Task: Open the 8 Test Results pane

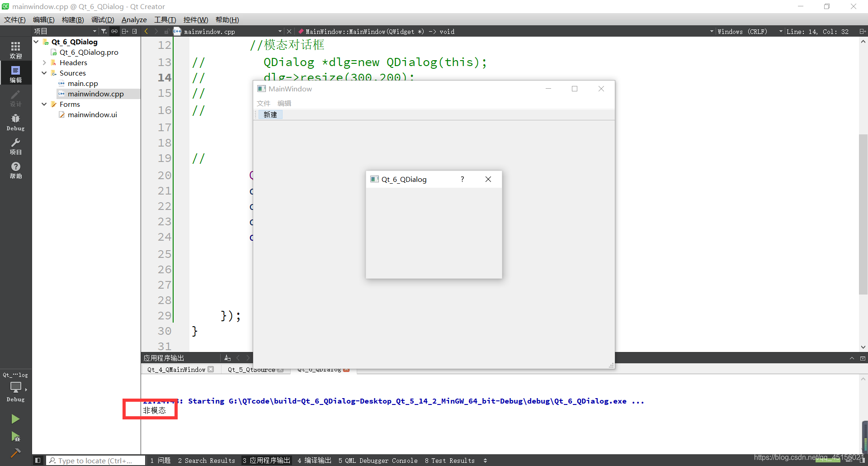Action: [x=450, y=460]
